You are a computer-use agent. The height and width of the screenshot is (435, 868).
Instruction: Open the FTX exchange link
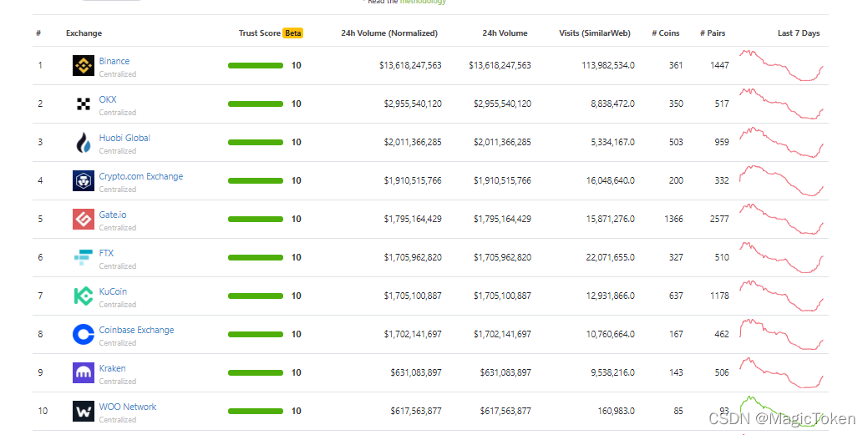(x=106, y=253)
